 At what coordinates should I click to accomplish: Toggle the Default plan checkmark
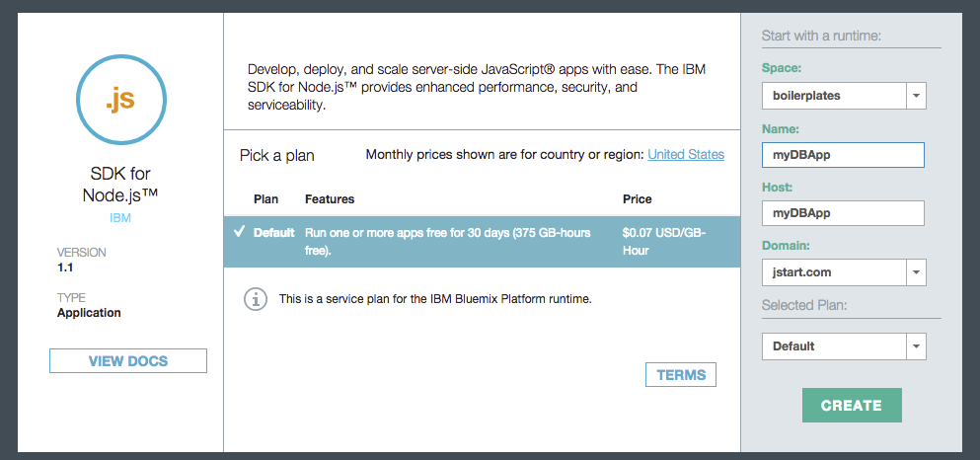pyautogui.click(x=239, y=232)
